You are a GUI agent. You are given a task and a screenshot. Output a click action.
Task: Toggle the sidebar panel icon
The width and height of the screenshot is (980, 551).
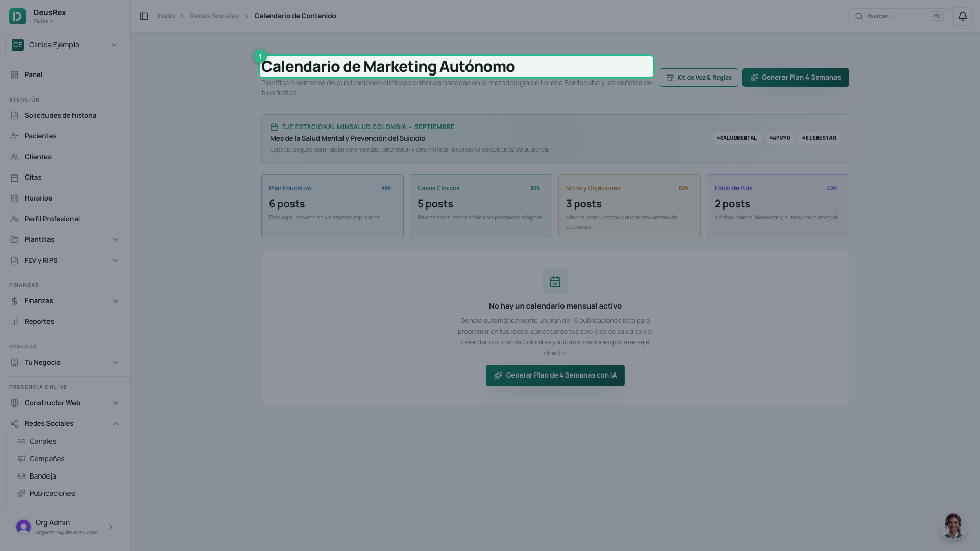144,16
